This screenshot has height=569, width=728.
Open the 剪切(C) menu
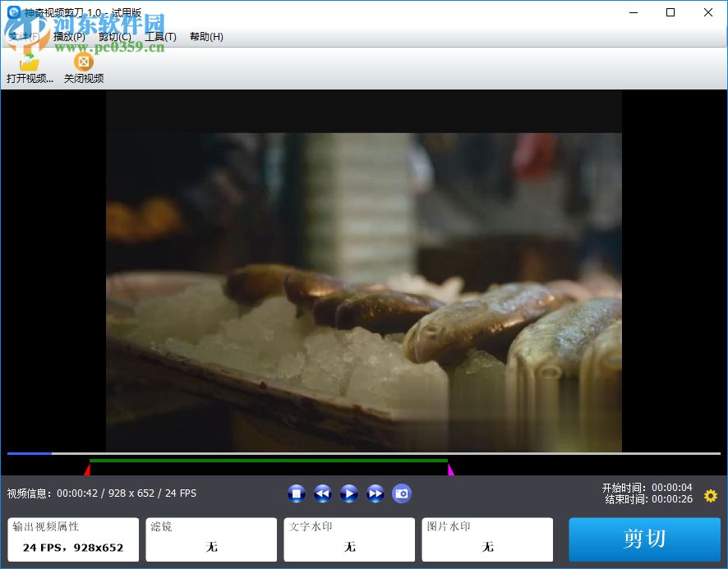pos(115,37)
